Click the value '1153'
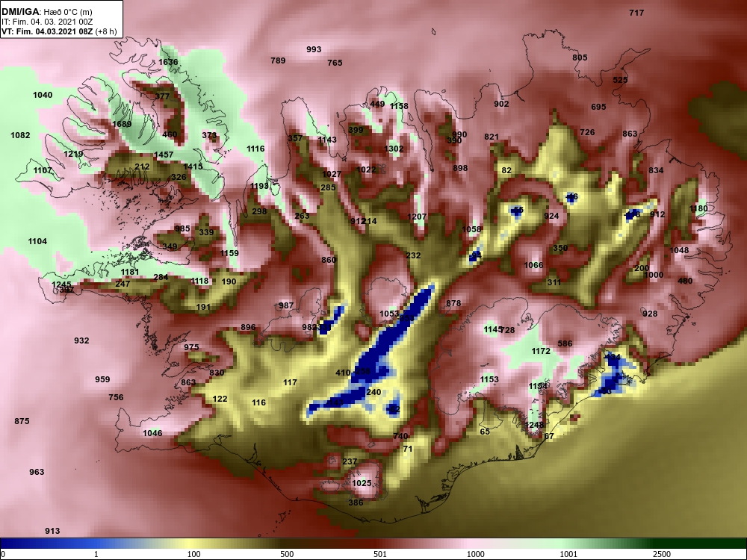 (x=489, y=379)
